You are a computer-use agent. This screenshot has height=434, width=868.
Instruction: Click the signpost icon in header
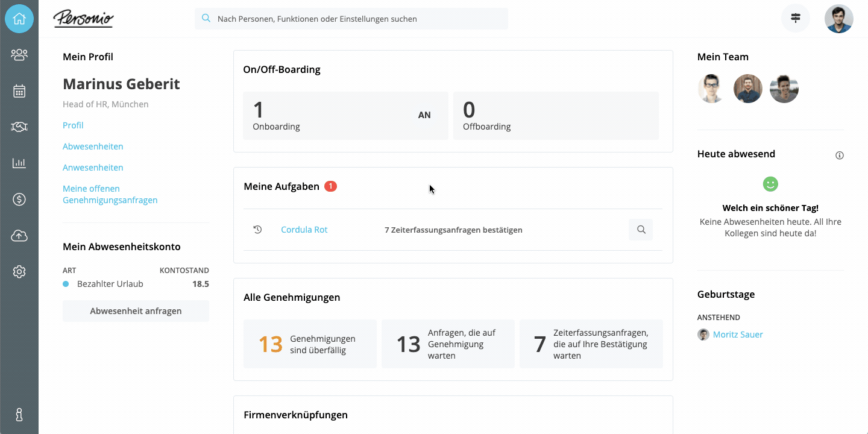796,19
